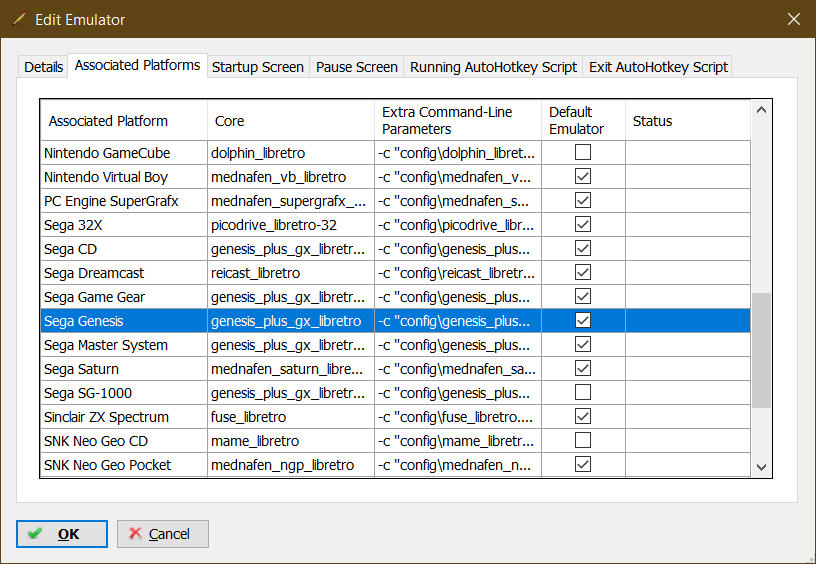Select the Sega Saturn platform cell
This screenshot has width=816, height=564.
click(124, 368)
